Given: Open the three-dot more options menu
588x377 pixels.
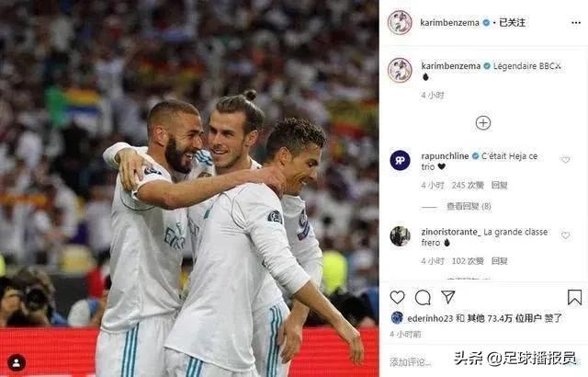Looking at the screenshot, I should coord(576,23).
